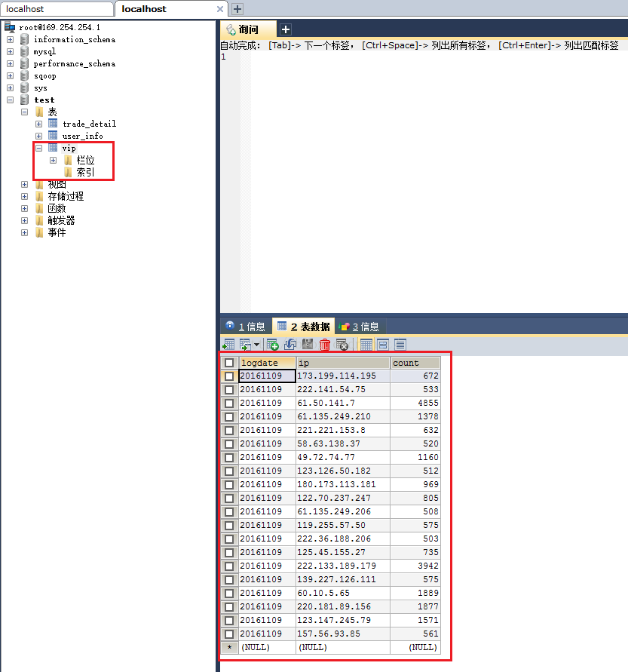Expand the performance_schema database node

click(11, 63)
